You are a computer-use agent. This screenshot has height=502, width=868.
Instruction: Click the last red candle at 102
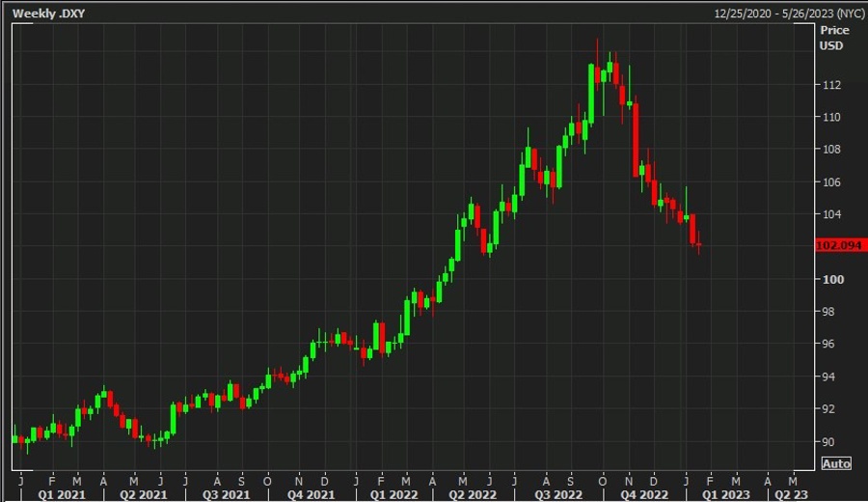(699, 244)
